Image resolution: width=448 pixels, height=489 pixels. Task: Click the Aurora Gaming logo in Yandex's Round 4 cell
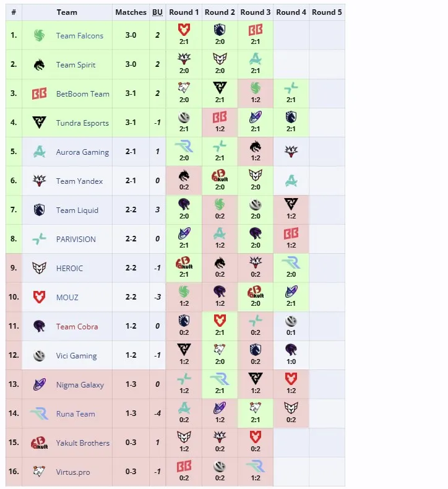(291, 181)
